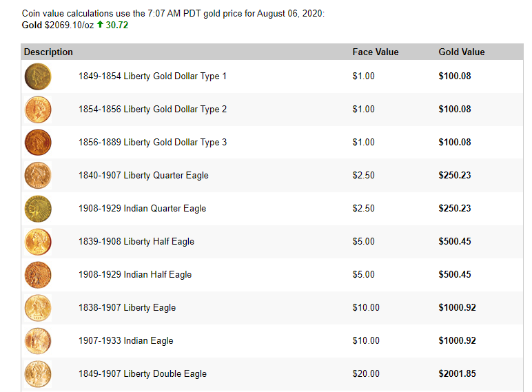Open the 1908-1929 Indian Half Eagle link
Viewport: 532px width, 392px height.
pos(135,275)
